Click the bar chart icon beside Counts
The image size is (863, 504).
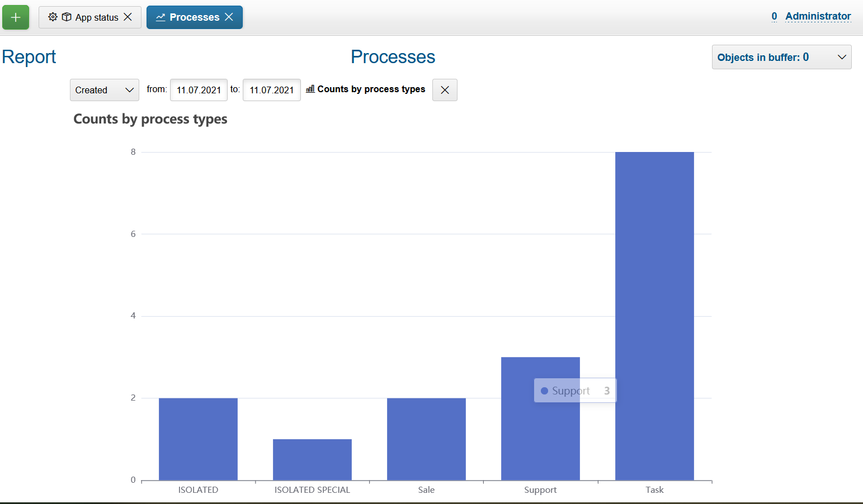(x=310, y=89)
